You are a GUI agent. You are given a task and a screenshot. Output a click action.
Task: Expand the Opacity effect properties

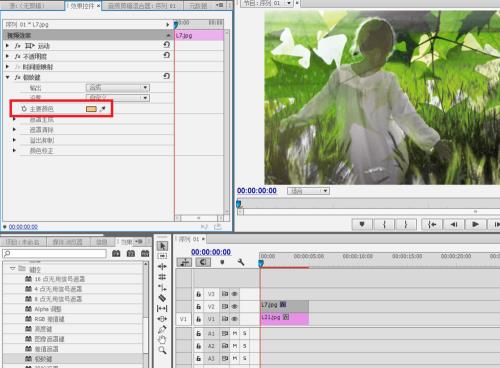coord(8,56)
